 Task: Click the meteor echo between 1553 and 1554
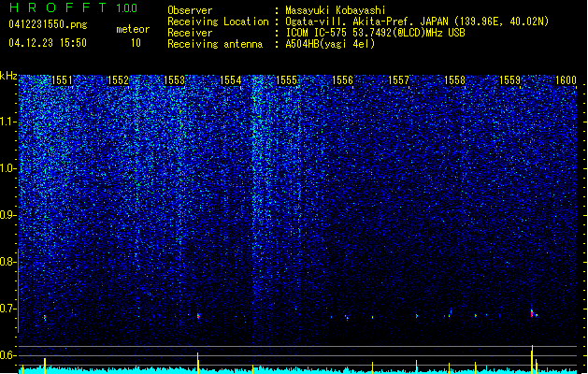coord(198,316)
